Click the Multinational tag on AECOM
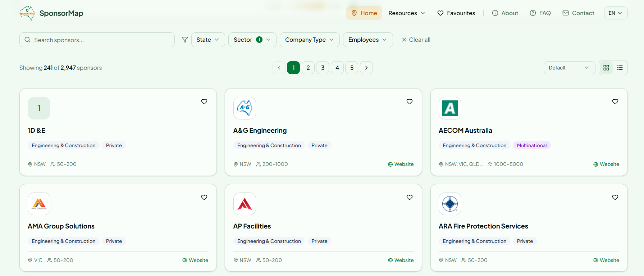644x276 pixels. pyautogui.click(x=531, y=145)
